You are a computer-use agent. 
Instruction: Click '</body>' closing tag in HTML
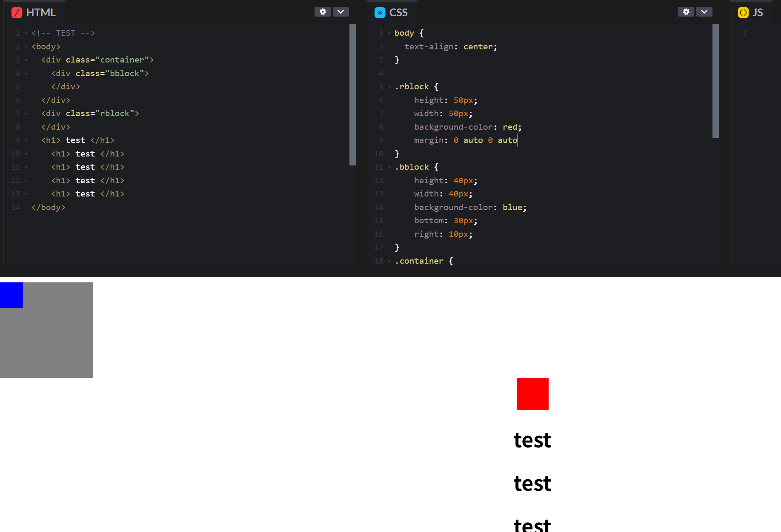click(x=48, y=208)
